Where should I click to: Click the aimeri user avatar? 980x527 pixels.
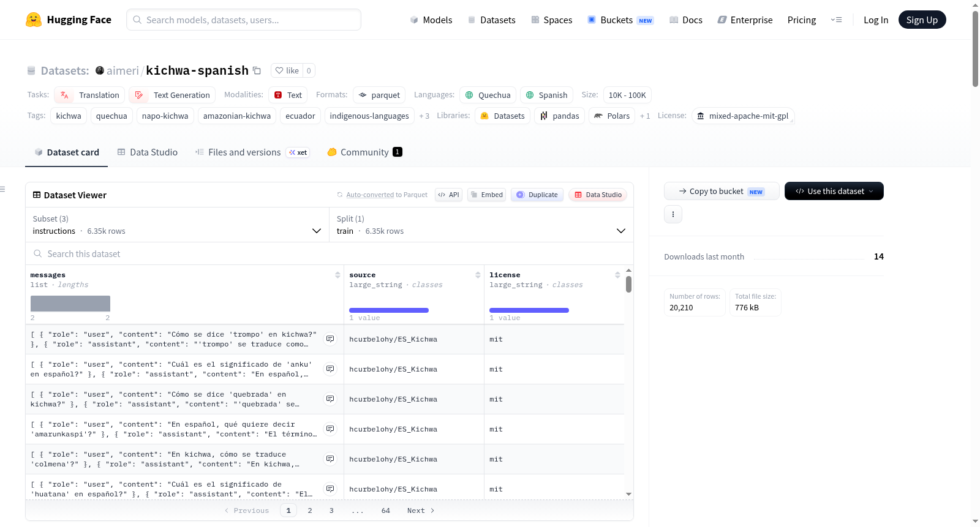click(x=100, y=70)
